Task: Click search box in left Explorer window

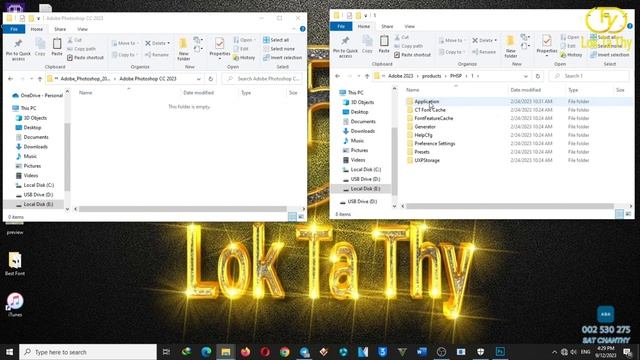Action: tap(263, 79)
